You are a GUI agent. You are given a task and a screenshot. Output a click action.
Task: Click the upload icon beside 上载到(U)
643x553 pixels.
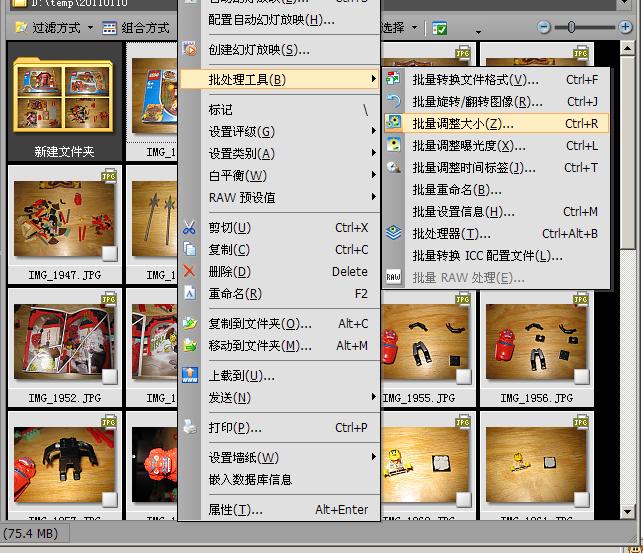pos(190,375)
